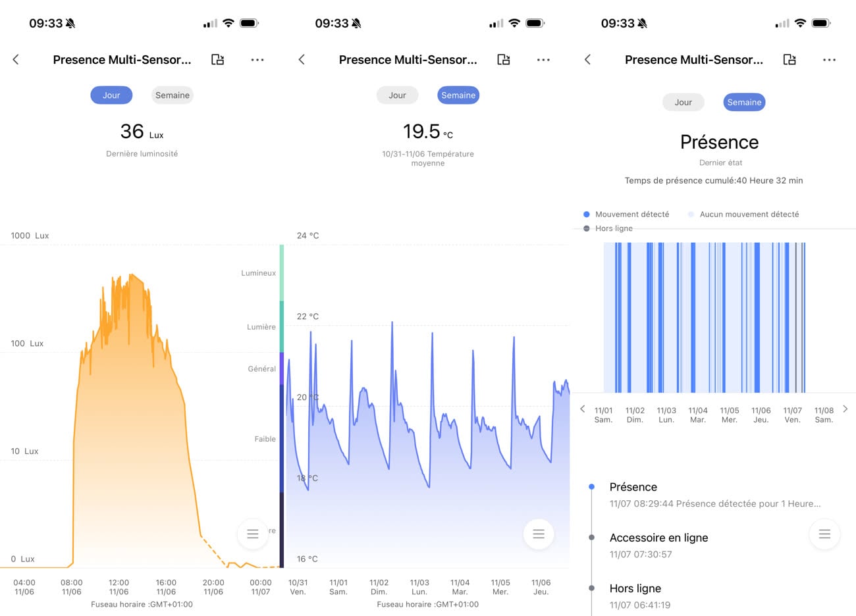This screenshot has height=616, width=856.
Task: Open list menu button beside Accessoire en ligne
Action: coord(824,534)
